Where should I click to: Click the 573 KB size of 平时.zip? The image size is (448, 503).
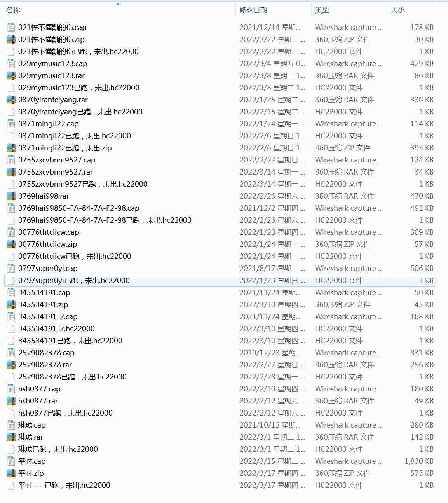[422, 473]
